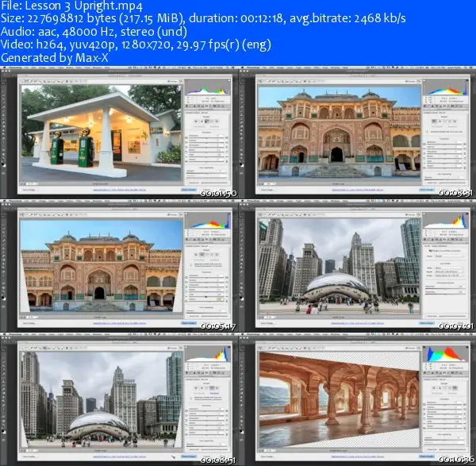Click the blue Open Image button in 00:03:31 frame
The height and width of the screenshot is (466, 476).
[427, 190]
